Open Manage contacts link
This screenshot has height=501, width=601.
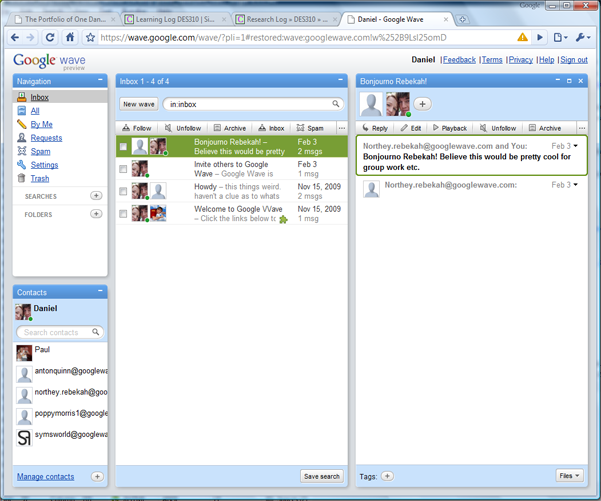[x=46, y=476]
